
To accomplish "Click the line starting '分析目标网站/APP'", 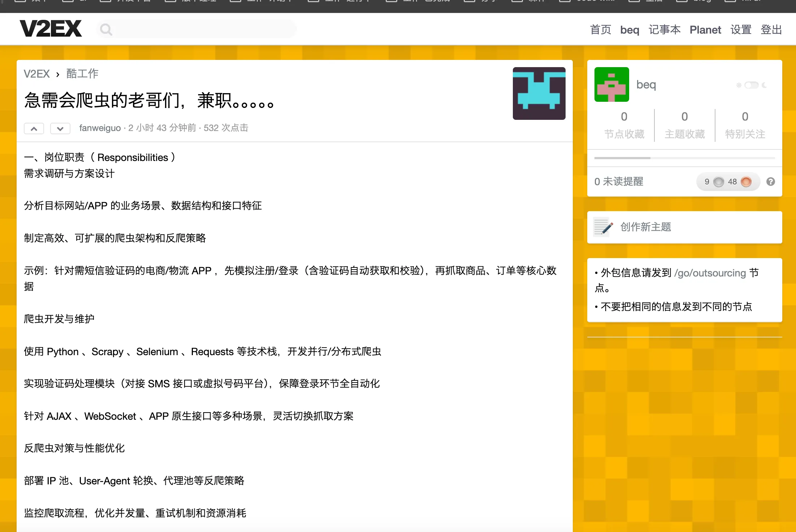I will [143, 206].
